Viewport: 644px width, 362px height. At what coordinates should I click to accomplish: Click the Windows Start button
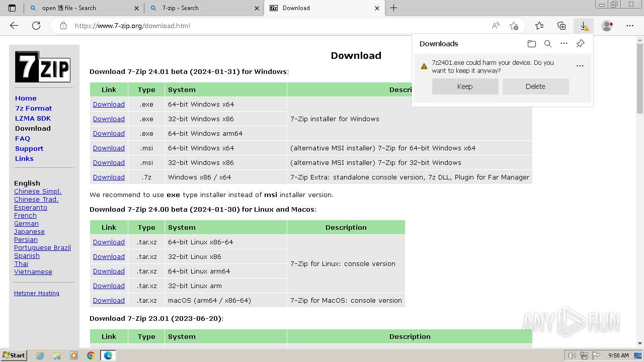[x=14, y=355]
